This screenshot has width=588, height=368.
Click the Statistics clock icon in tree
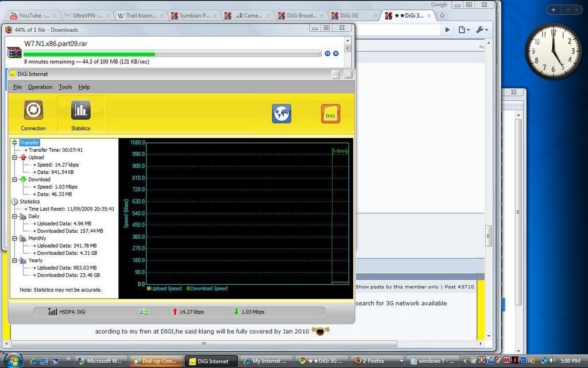pyautogui.click(x=14, y=202)
